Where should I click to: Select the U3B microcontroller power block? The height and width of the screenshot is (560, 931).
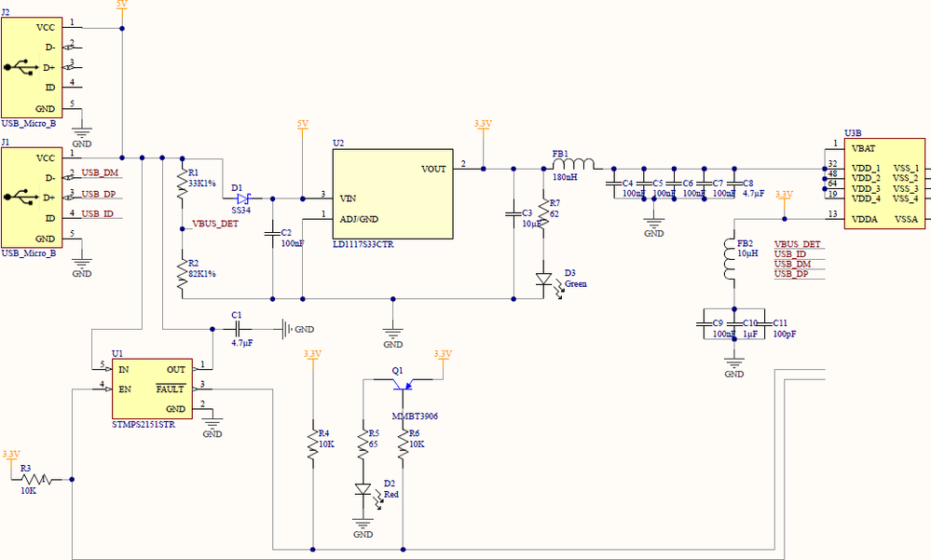[x=884, y=184]
